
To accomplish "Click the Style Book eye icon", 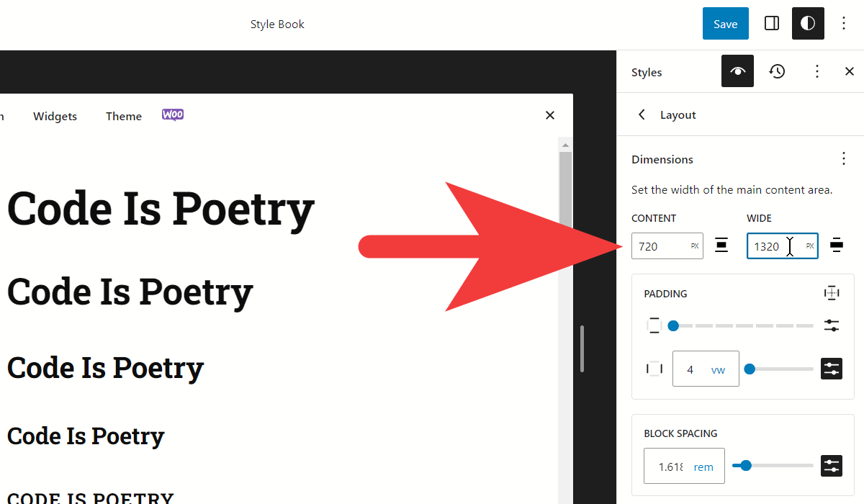I will point(737,71).
